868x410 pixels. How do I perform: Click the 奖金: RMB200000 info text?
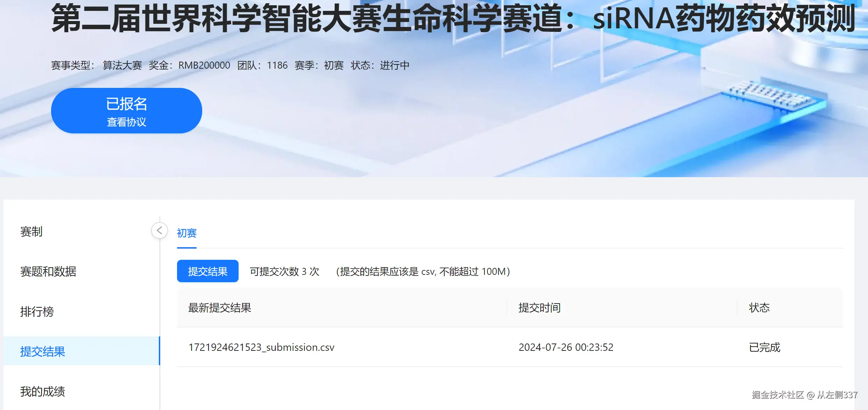pos(189,65)
